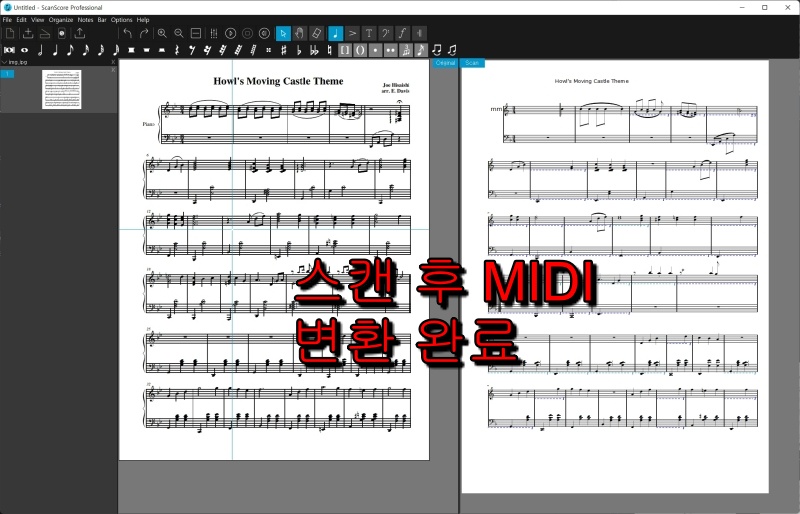800x514 pixels.
Task: Toggle square brackets around accidental
Action: [345, 50]
